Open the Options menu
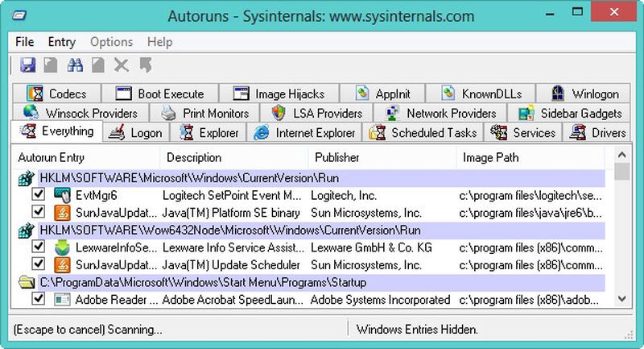The height and width of the screenshot is (349, 644). click(x=111, y=42)
